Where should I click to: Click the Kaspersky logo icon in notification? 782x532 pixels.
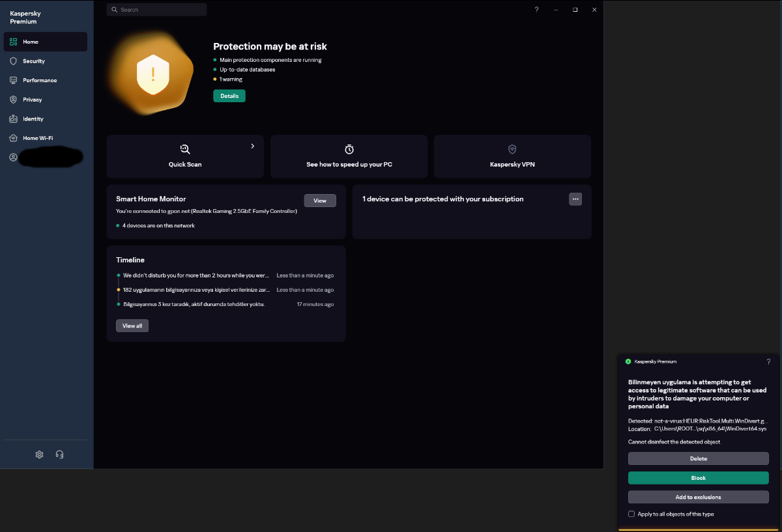pos(628,361)
